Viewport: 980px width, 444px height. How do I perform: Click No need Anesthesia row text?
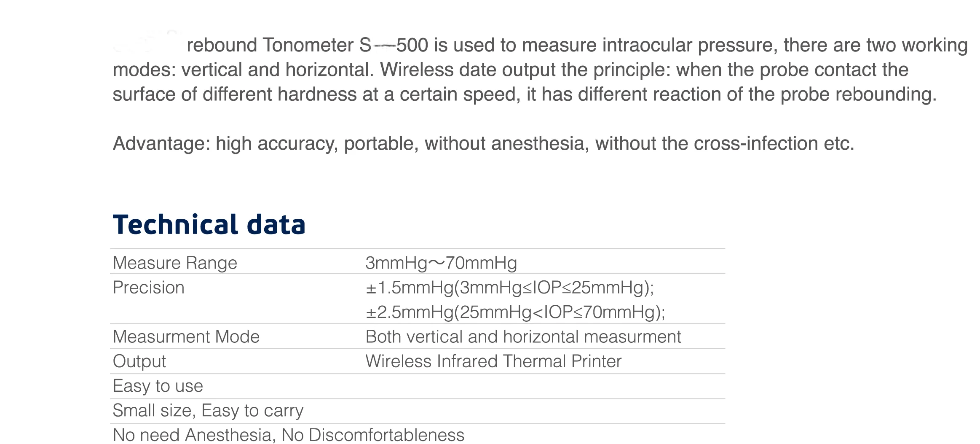[288, 435]
